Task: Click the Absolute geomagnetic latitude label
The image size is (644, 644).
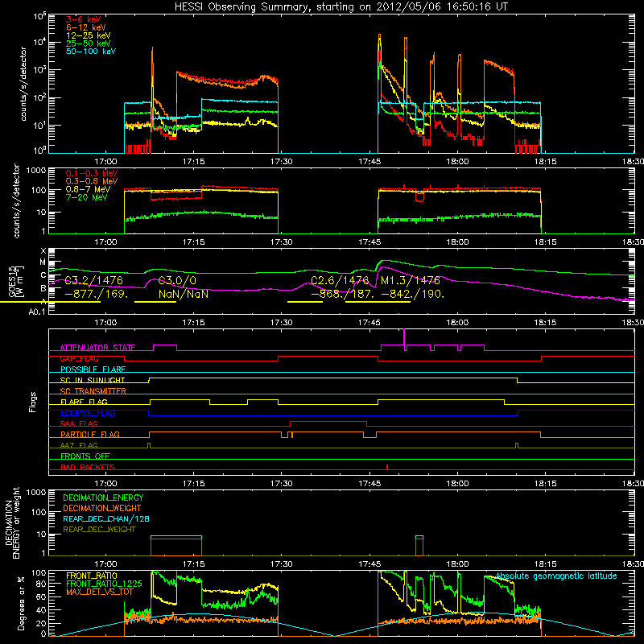Action: (x=556, y=576)
